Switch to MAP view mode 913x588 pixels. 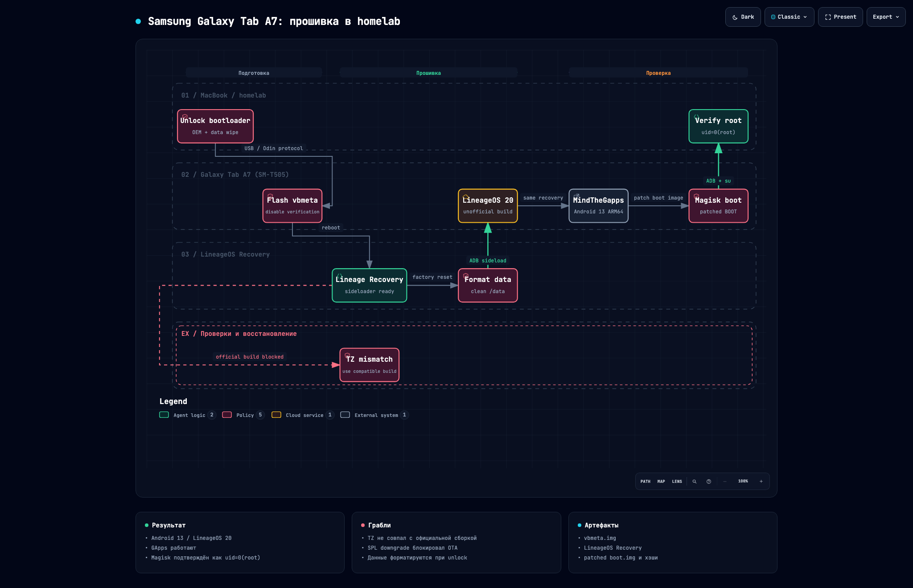pyautogui.click(x=661, y=482)
